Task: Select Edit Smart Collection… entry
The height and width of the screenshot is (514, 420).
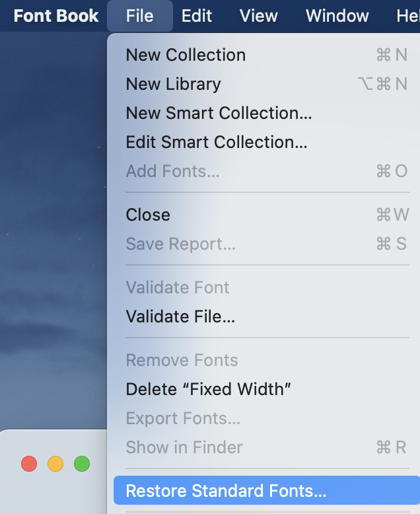Action: [x=217, y=142]
